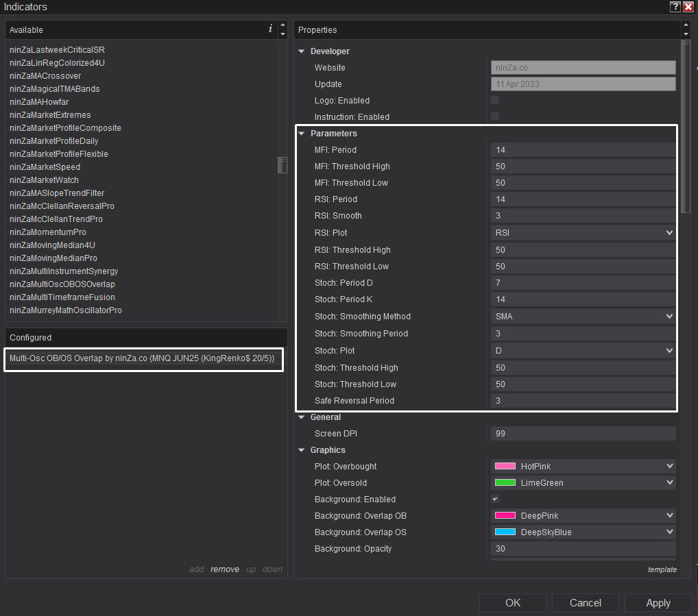Click the Stoch: Smoothing Period field
Viewport: 698px width, 616px height.
tap(583, 334)
